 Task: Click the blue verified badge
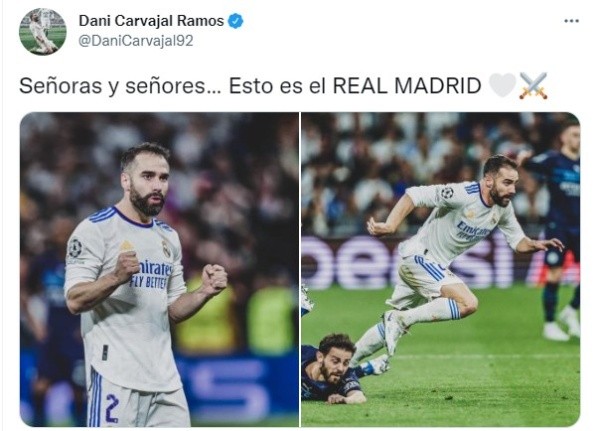click(x=235, y=21)
